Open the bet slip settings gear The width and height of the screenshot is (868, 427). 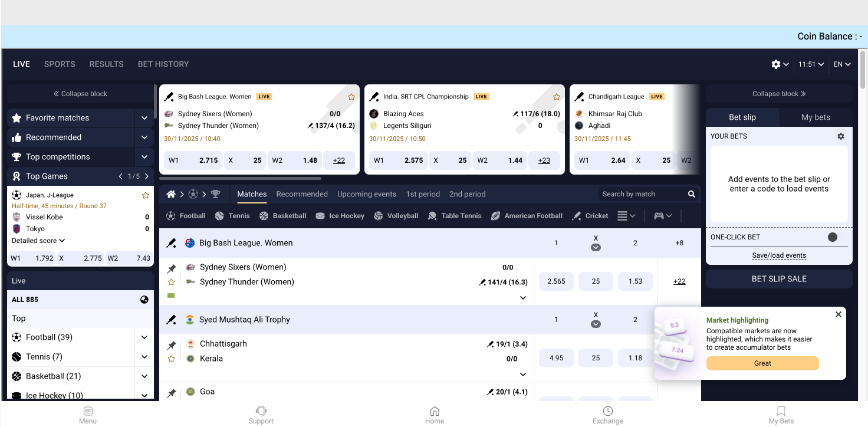tap(841, 136)
